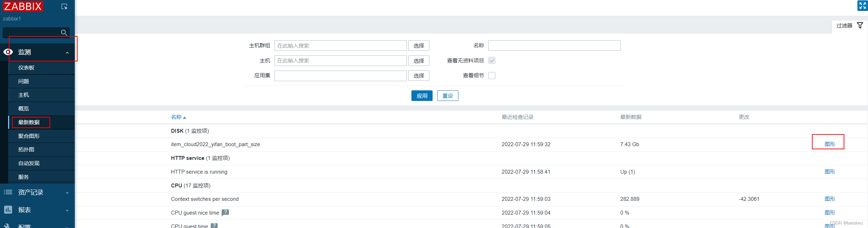Click the 2022-07-29 11:59:32 timestamp
This screenshot has height=228, width=868.
[x=526, y=144]
